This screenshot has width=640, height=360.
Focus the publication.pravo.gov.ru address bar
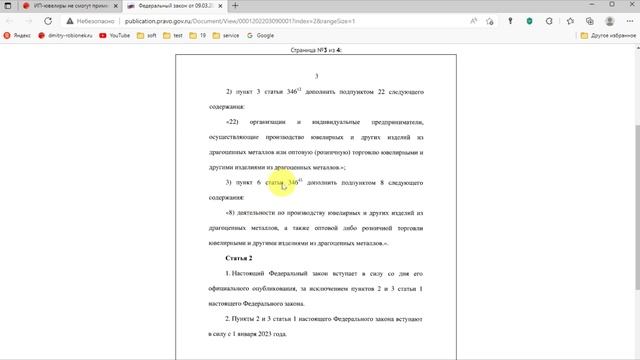click(240, 21)
